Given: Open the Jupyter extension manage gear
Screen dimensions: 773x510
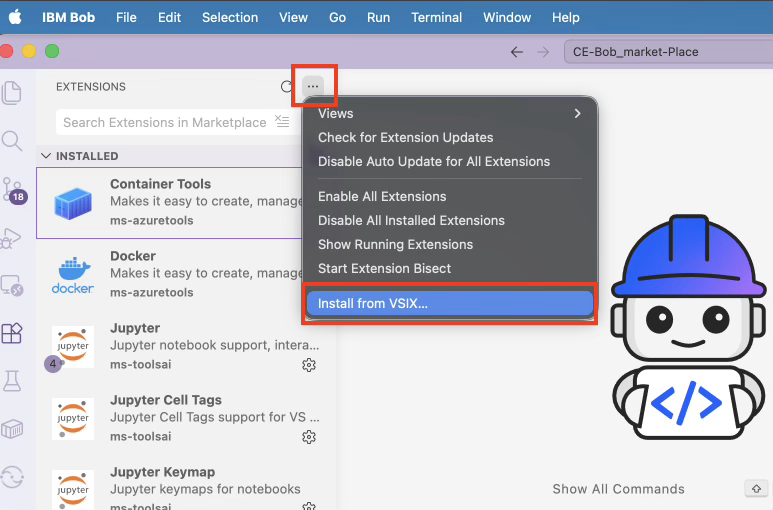Looking at the screenshot, I should [x=309, y=365].
